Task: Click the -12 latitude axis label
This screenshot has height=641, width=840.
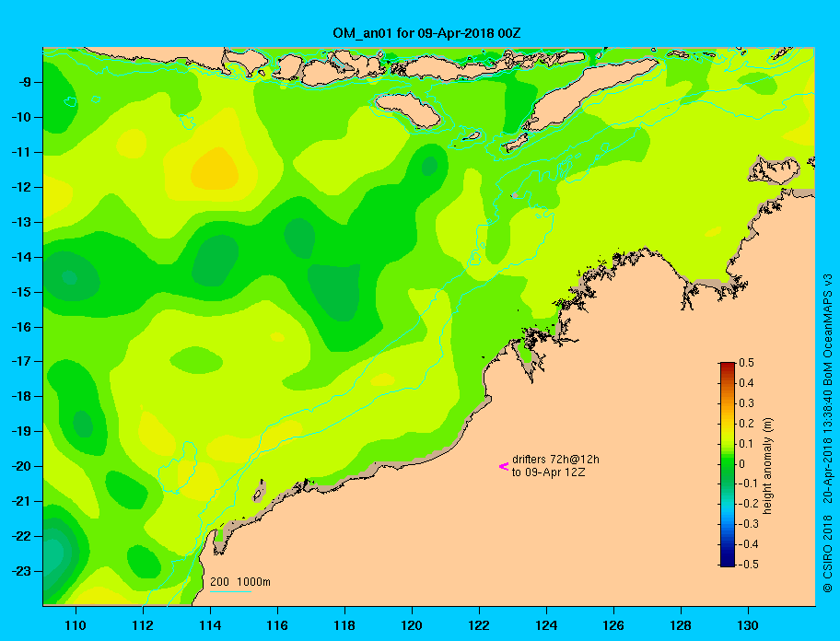Action: tap(21, 188)
